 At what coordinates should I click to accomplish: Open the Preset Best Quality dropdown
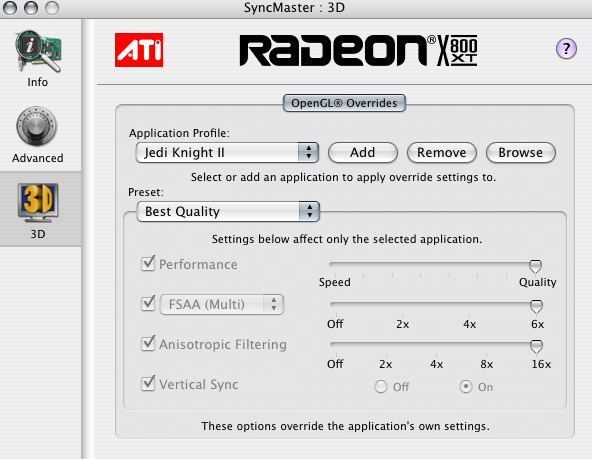(x=228, y=211)
